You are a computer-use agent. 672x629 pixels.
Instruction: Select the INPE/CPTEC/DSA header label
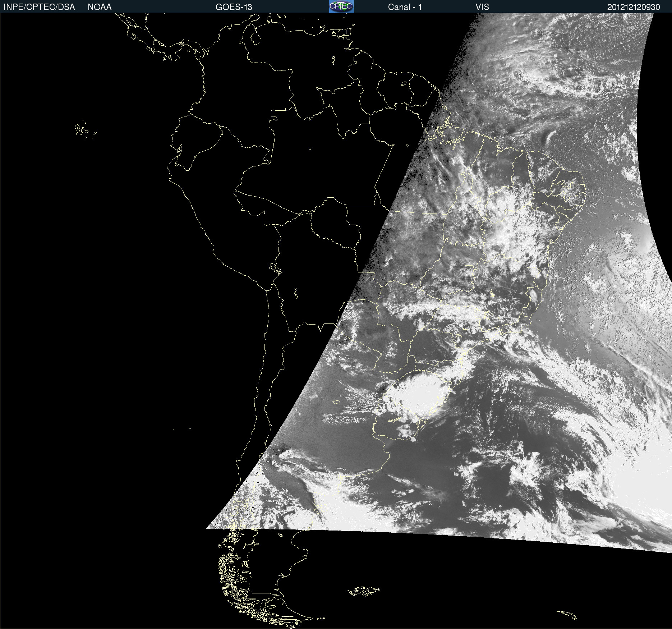39,7
